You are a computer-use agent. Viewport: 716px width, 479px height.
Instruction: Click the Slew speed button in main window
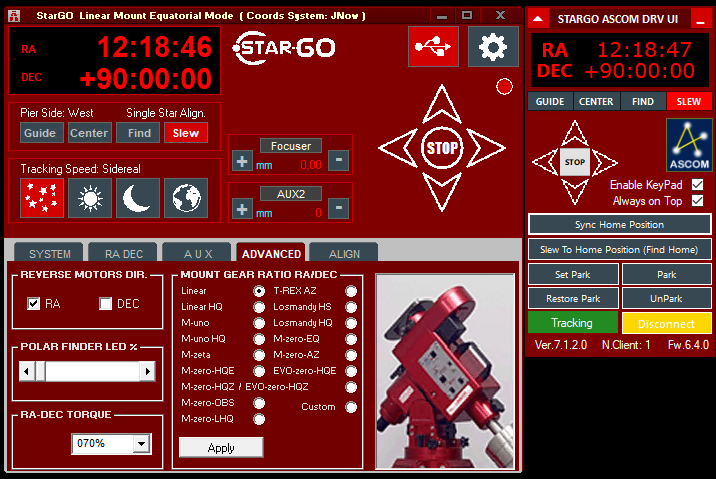186,133
